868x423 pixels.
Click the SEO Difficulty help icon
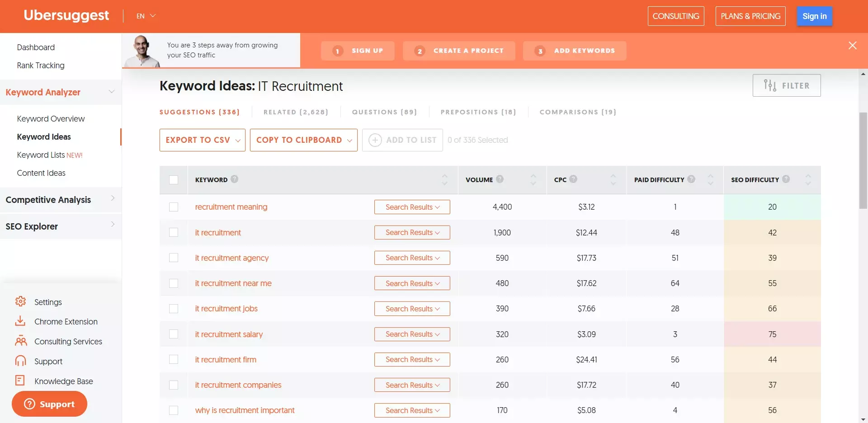(786, 179)
